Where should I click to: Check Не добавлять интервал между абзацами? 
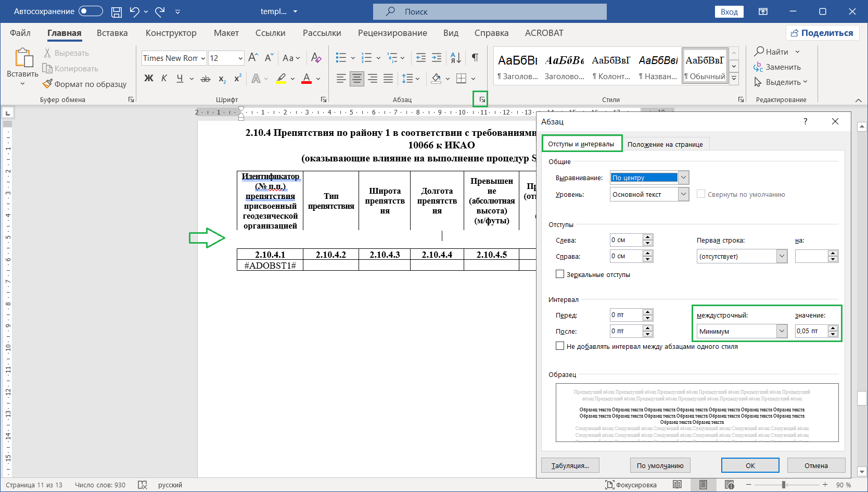(x=560, y=346)
